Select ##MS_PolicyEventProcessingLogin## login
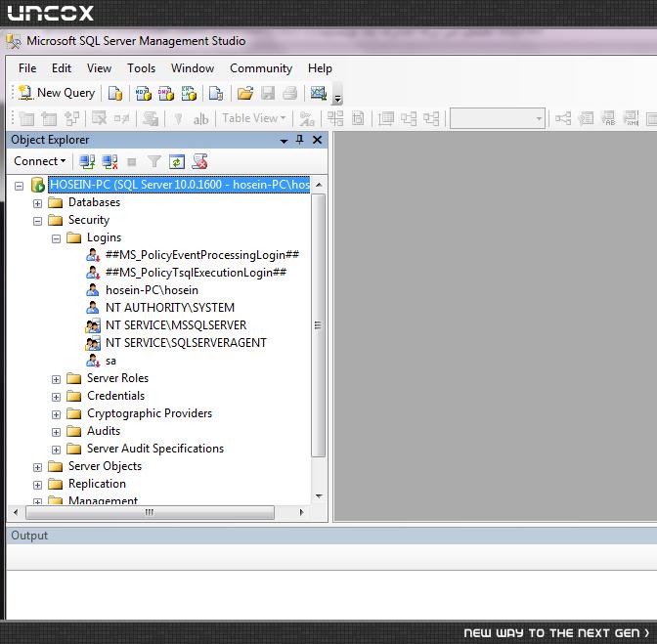The image size is (657, 644). tap(202, 255)
